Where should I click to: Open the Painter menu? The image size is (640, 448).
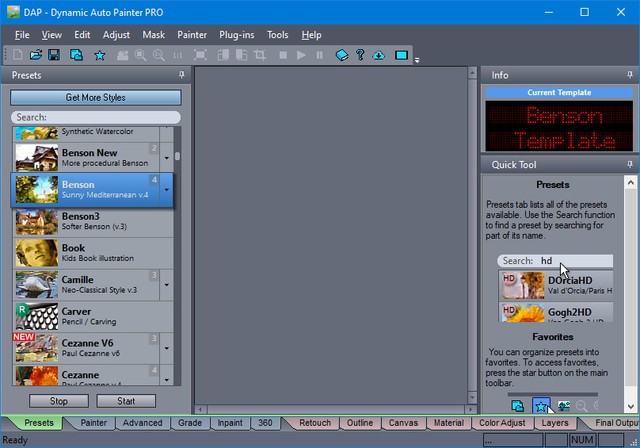[x=192, y=35]
